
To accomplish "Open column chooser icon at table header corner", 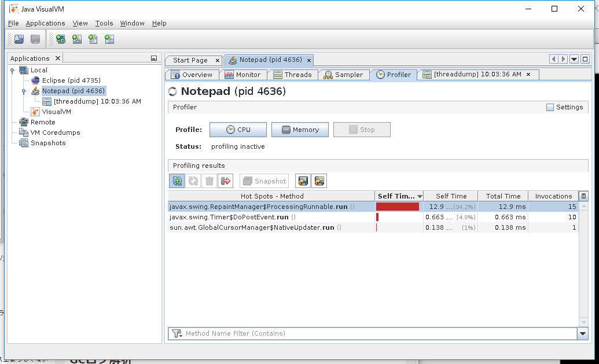I will (x=583, y=196).
